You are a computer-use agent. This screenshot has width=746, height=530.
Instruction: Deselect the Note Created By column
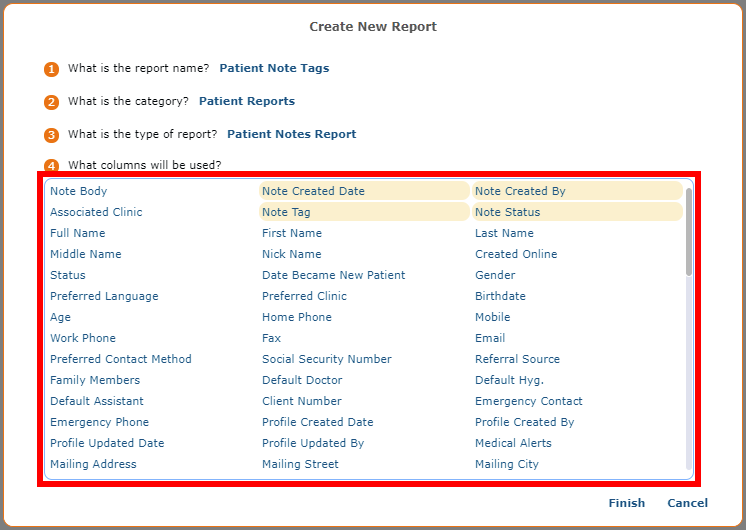[577, 191]
